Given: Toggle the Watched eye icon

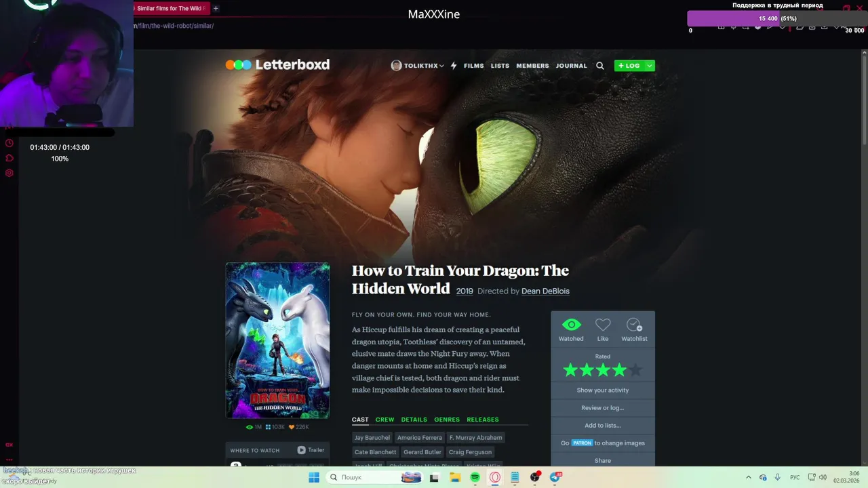Looking at the screenshot, I should coord(571,325).
